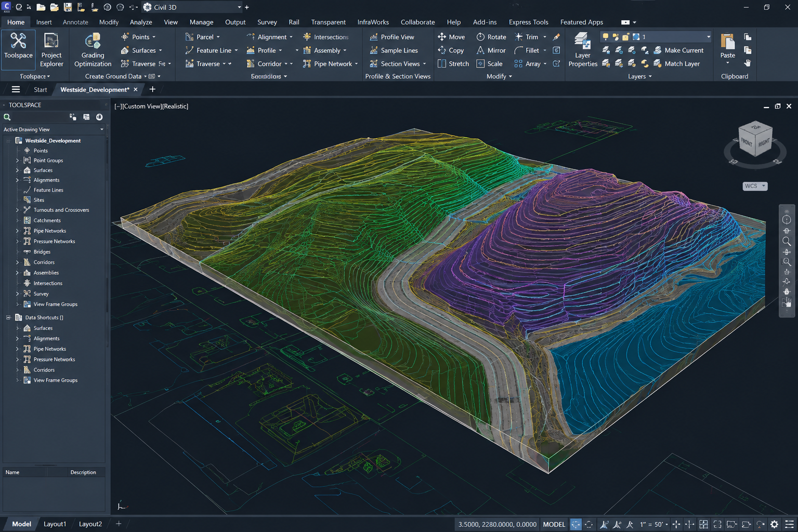Toggle layer freeze icon in layer list
The height and width of the screenshot is (532, 798).
(616, 37)
